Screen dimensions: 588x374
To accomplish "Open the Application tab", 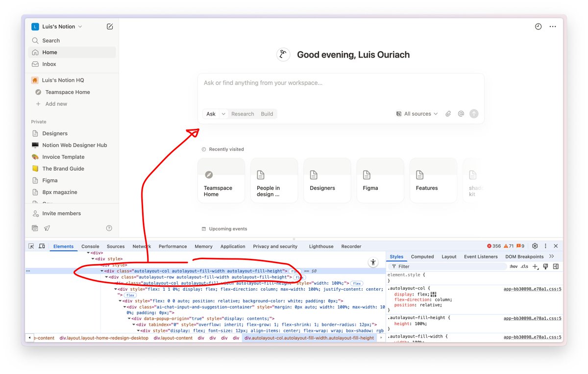I will 233,246.
